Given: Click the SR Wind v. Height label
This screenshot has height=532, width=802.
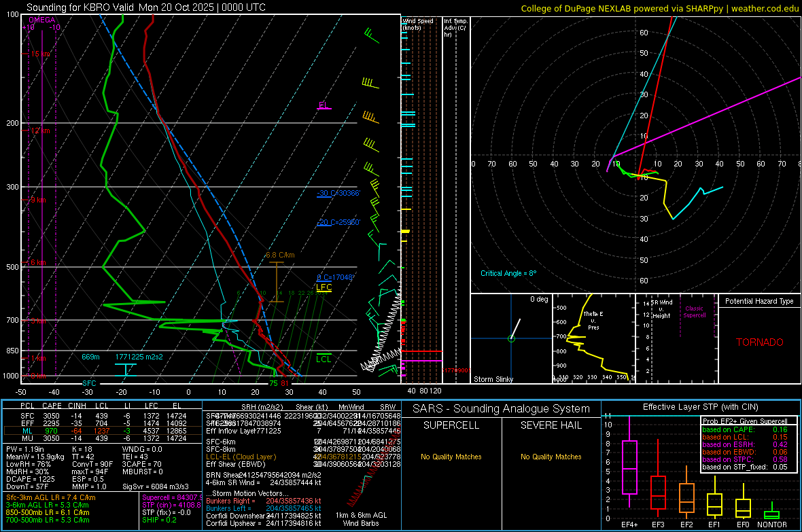Looking at the screenshot, I should (x=662, y=309).
